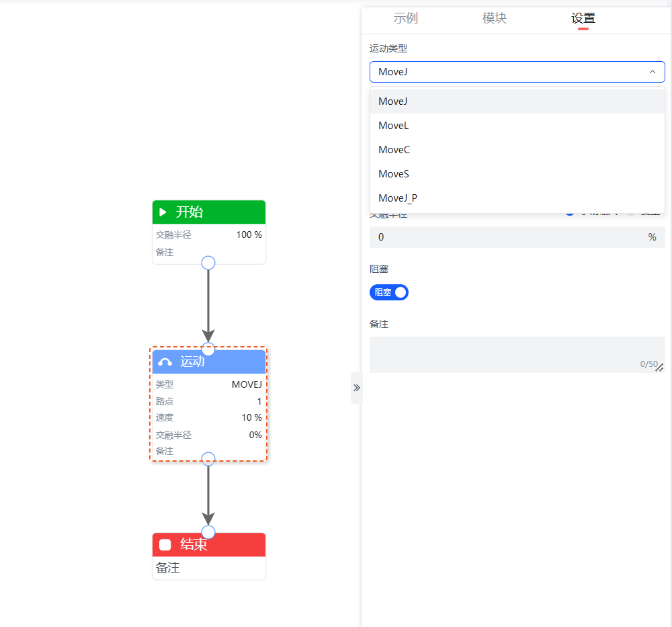Toggle the 阻塞 blocking switch
Screen dimensions: 672x627
(389, 292)
